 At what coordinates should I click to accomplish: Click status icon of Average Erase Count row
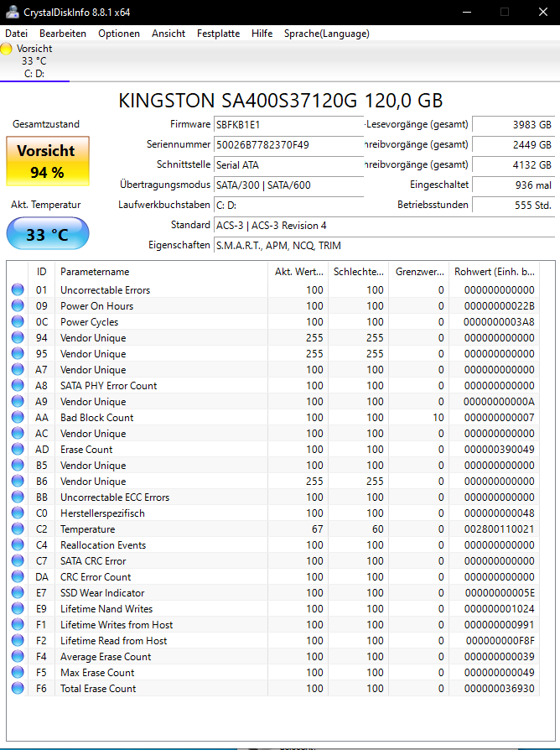coord(18,656)
